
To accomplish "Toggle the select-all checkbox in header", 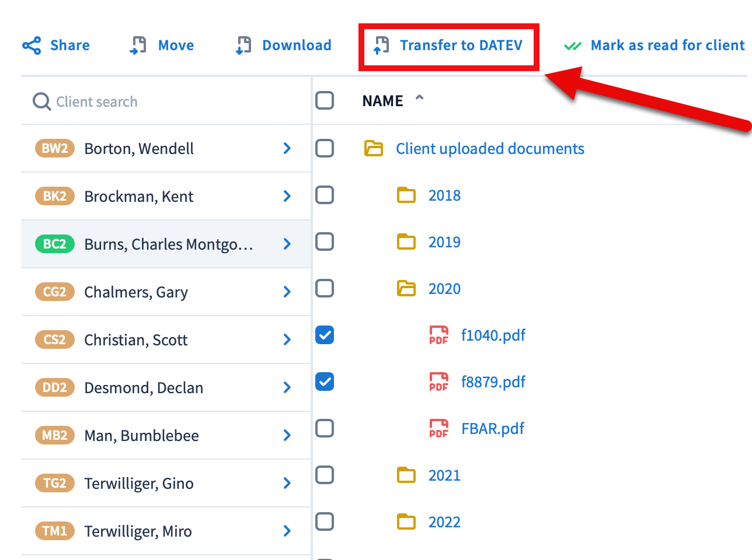I will pos(325,101).
